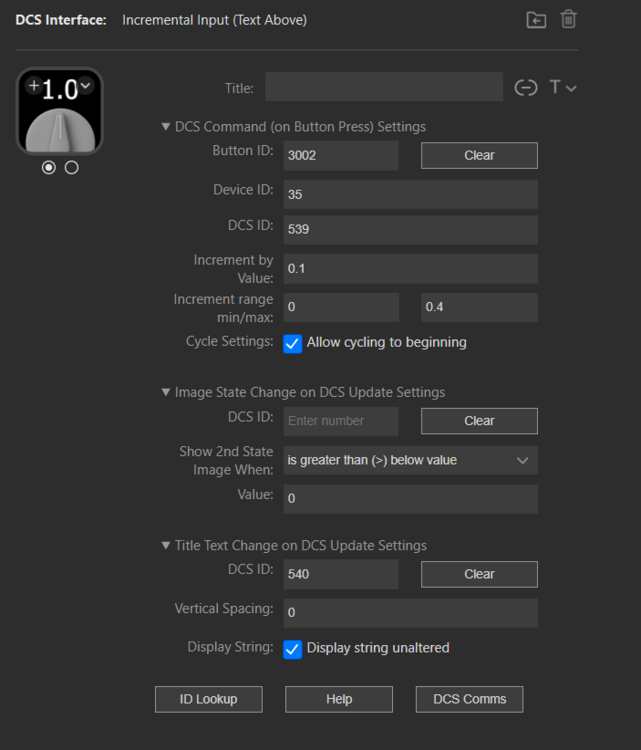
Task: Click the DCS ID field showing 540
Action: tap(341, 574)
